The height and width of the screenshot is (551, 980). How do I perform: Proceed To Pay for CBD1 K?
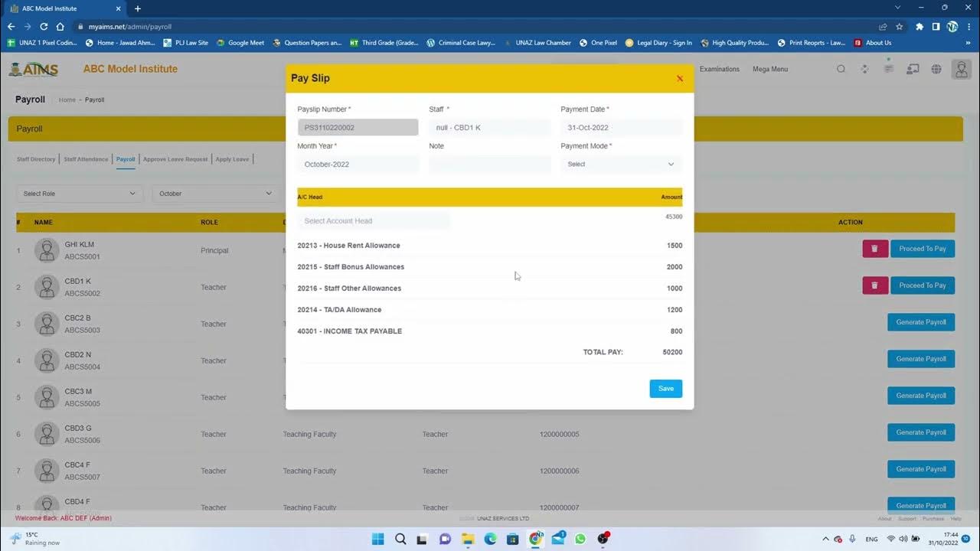click(923, 285)
